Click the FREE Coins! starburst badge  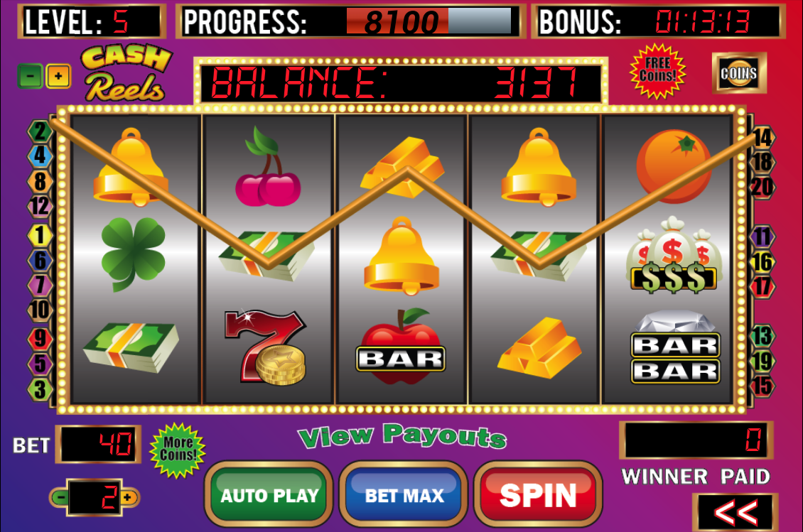click(657, 70)
